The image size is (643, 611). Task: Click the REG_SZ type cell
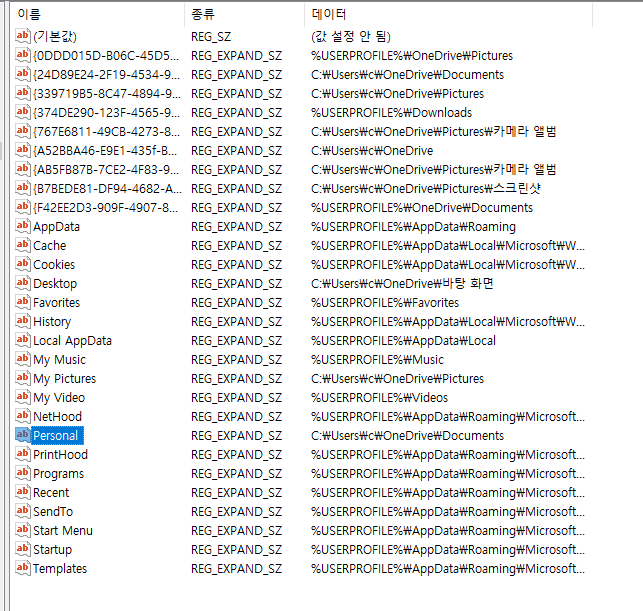[211, 36]
